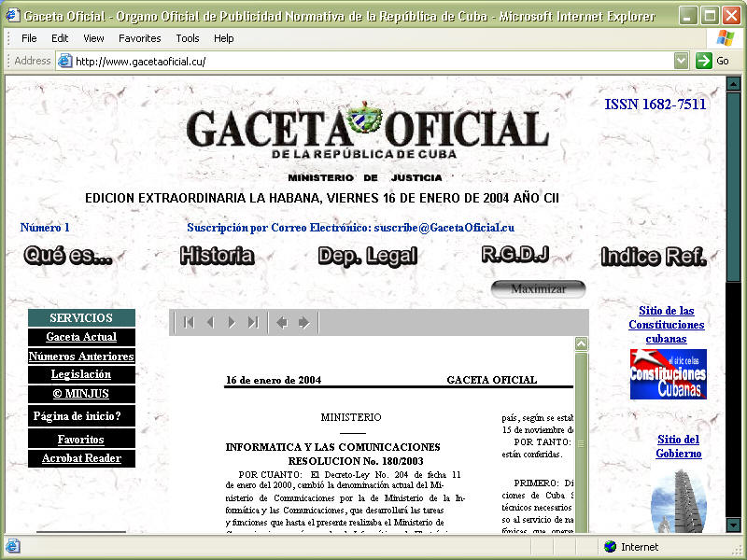The width and height of the screenshot is (747, 560).
Task: Click the Windows flag logo
Action: pyautogui.click(x=726, y=38)
